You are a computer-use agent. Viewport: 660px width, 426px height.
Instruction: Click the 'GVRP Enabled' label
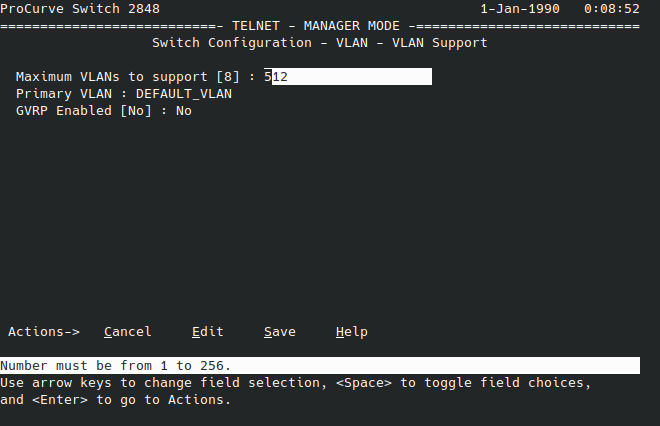point(64,111)
